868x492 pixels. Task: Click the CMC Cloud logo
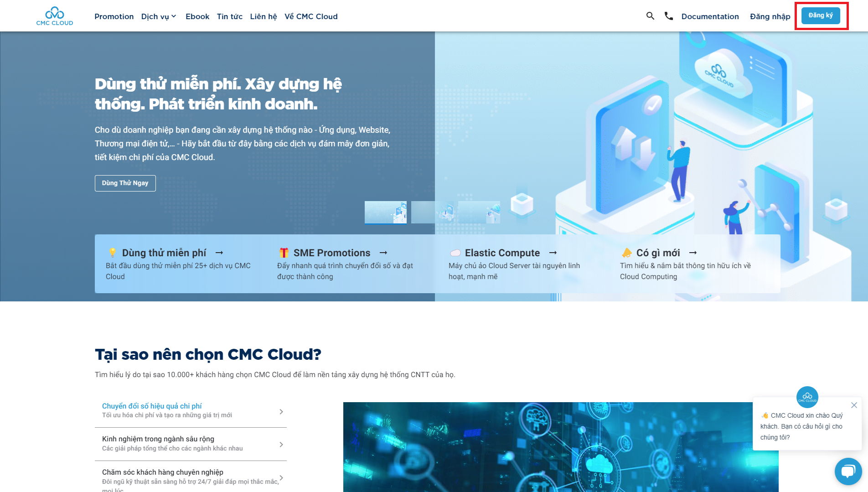coord(55,16)
